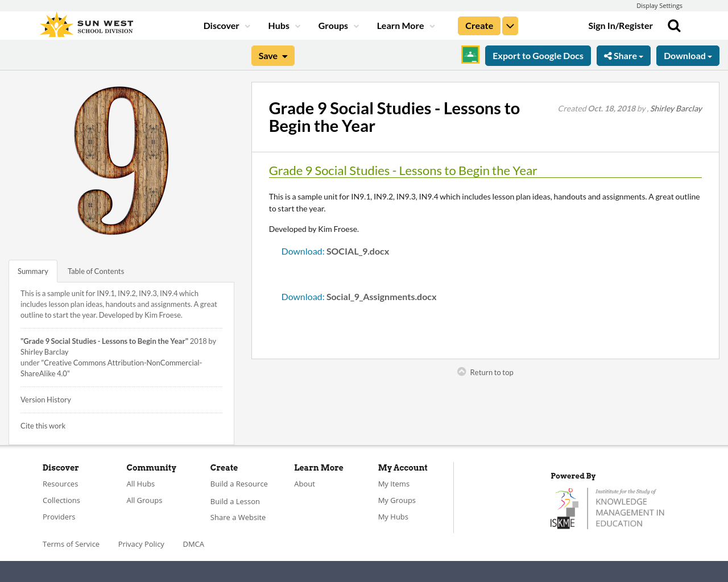Viewport: 728px width, 582px height.
Task: Download the SOCIAL_9.docx file
Action: coord(303,250)
